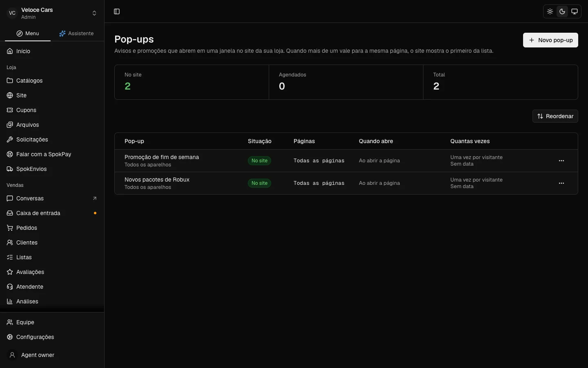Open Atendente headset icon
The height and width of the screenshot is (368, 588).
[x=10, y=287]
